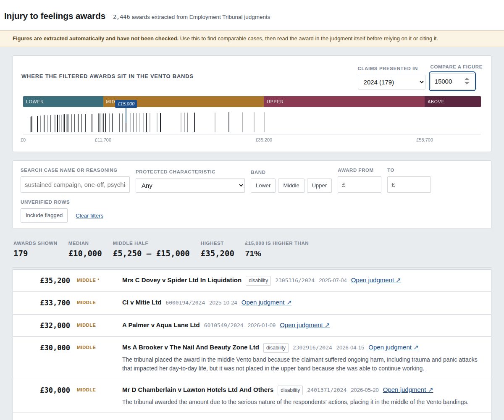This screenshot has width=504, height=420.
Task: Expand the Protected Characteristic dropdown
Action: pos(190,185)
